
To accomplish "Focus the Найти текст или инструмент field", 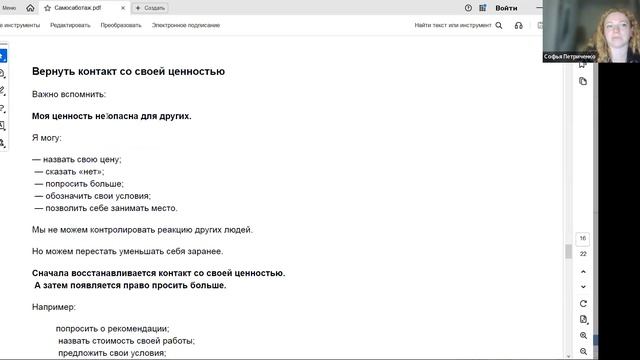I will click(453, 25).
